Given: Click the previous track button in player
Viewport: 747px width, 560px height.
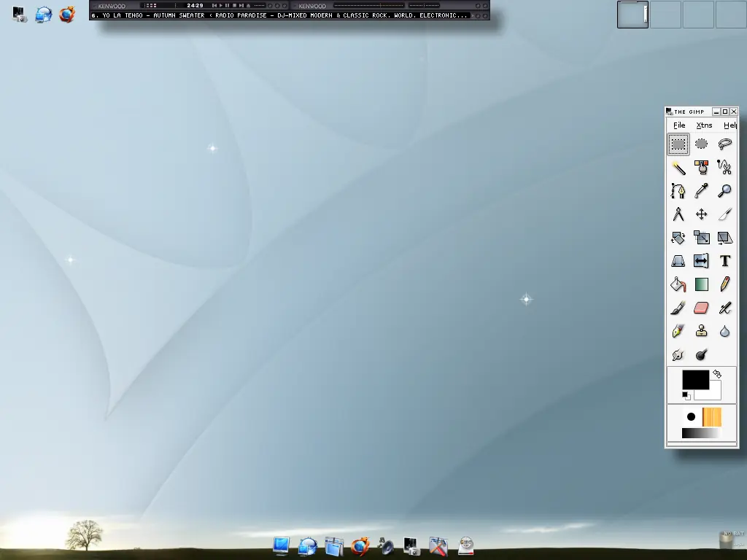Looking at the screenshot, I should (x=214, y=6).
